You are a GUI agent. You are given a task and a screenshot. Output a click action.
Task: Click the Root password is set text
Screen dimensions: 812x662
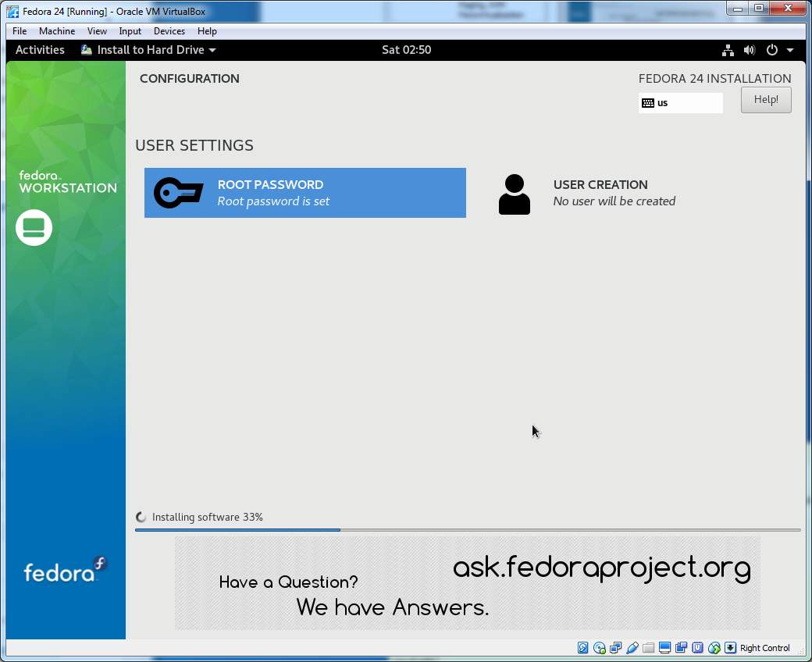273,201
